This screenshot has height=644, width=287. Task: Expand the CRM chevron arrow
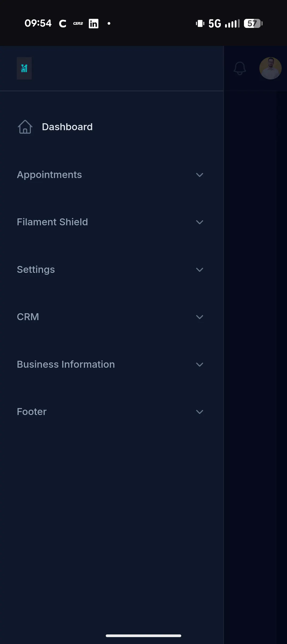[200, 317]
